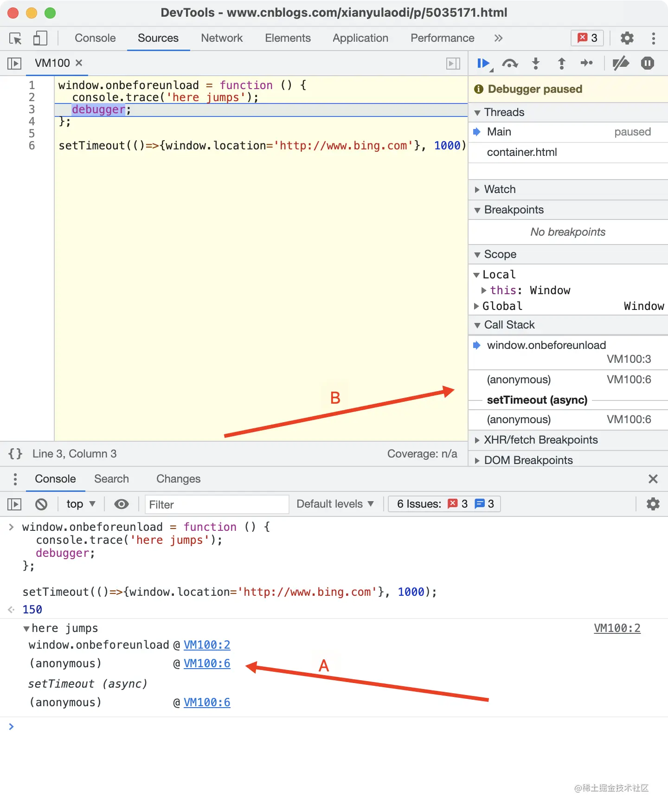Resume script execution
The width and height of the screenshot is (668, 812).
[484, 63]
